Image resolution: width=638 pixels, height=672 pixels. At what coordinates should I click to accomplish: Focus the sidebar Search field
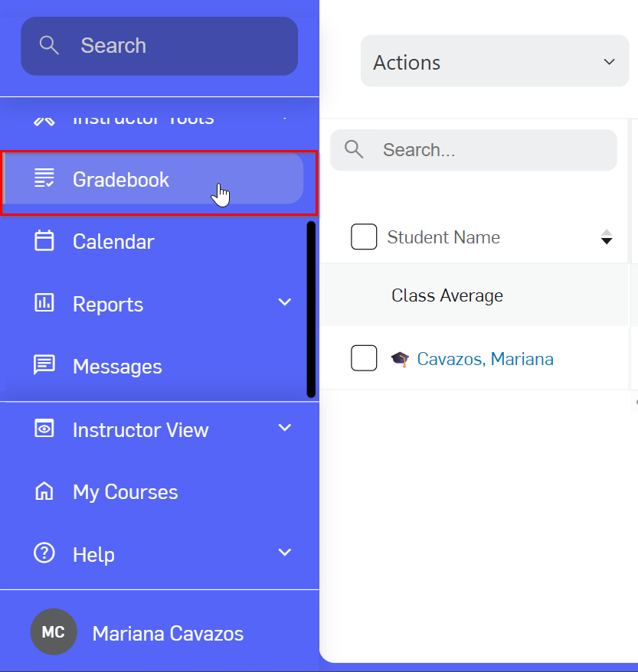(159, 46)
